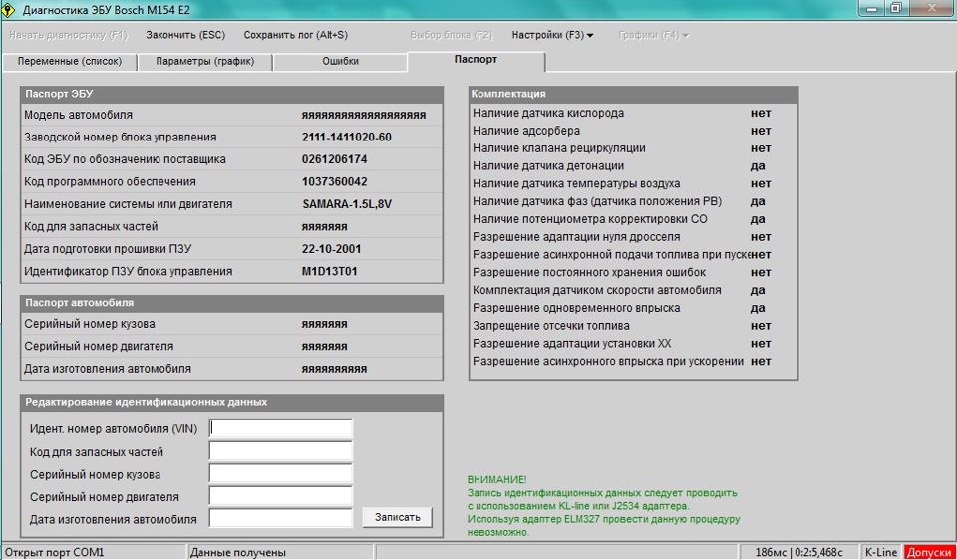Viewport: 957px width, 560px height.
Task: Click the yellow diagnostic app icon in title bar
Action: click(9, 10)
